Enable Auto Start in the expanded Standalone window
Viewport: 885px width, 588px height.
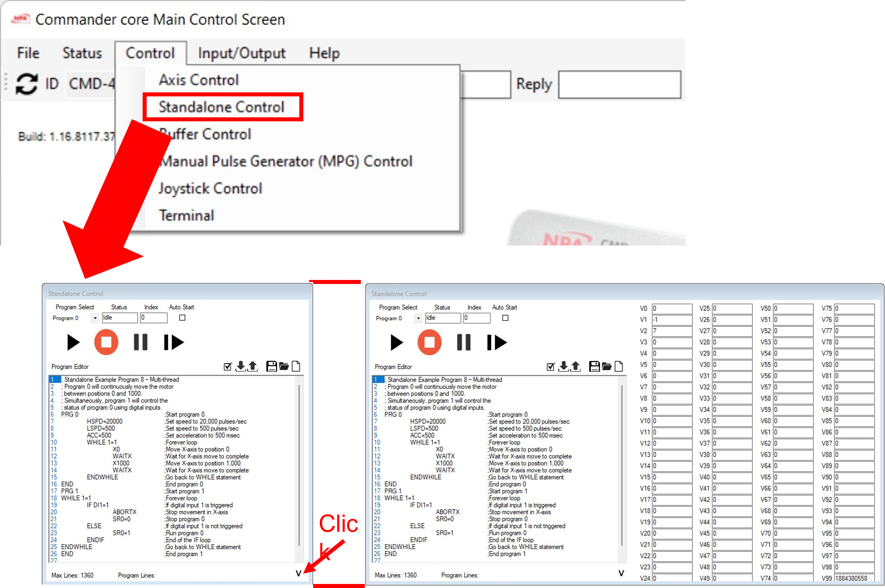(x=505, y=318)
